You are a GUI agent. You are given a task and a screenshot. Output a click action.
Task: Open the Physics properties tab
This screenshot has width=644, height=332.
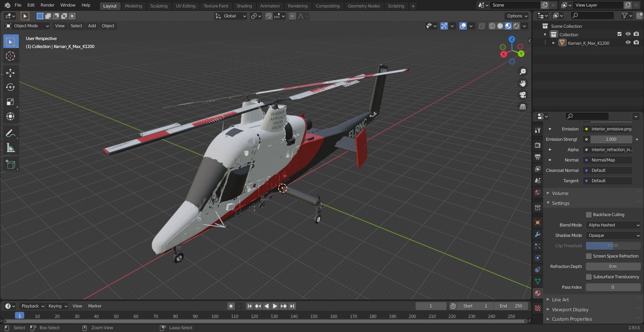(x=537, y=258)
